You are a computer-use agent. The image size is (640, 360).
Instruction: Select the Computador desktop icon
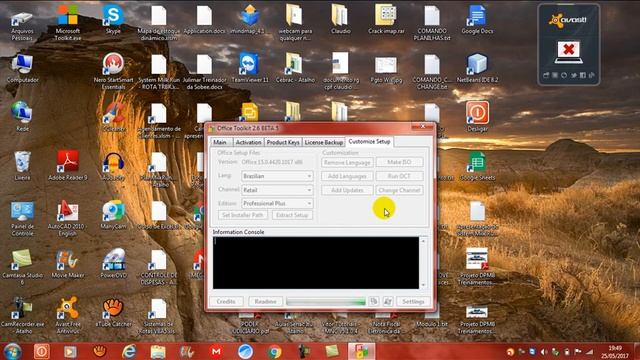(22, 68)
